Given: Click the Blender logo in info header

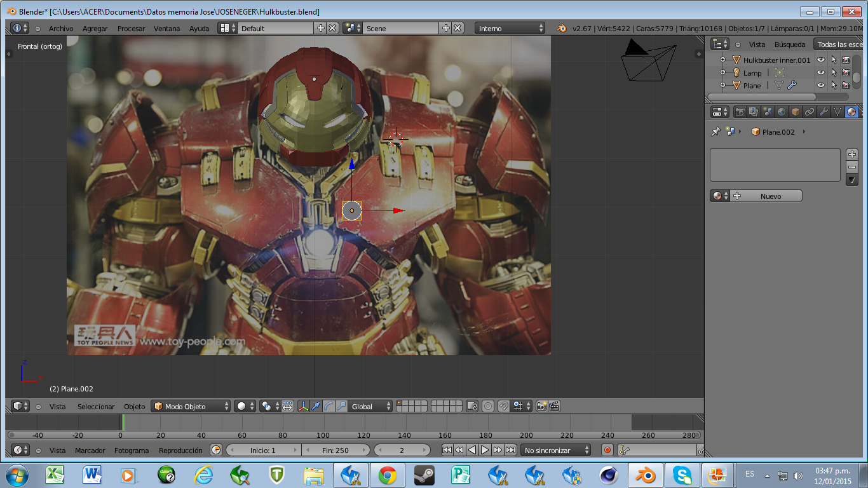Looking at the screenshot, I should pyautogui.click(x=562, y=28).
